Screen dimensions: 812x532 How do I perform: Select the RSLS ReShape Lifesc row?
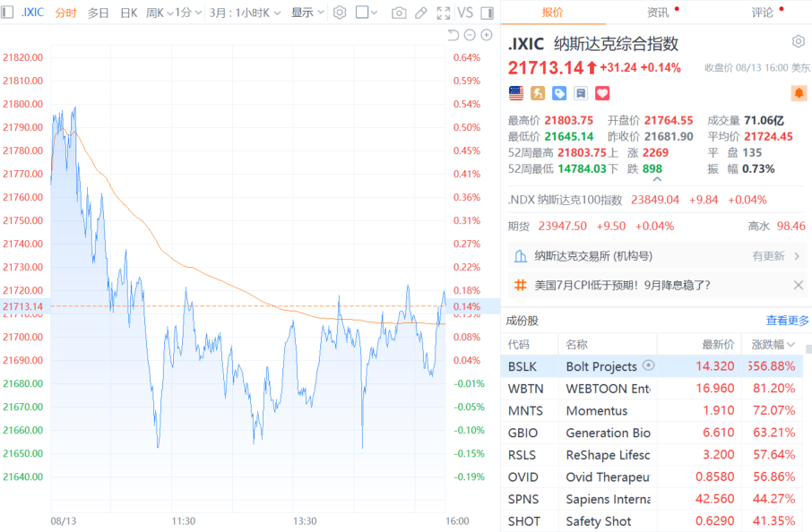coord(652,455)
